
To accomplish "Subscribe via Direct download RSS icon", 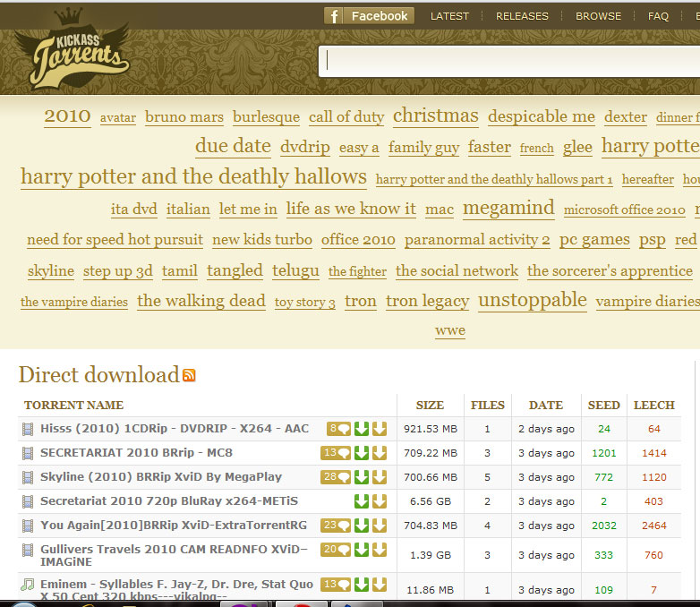I will [189, 375].
